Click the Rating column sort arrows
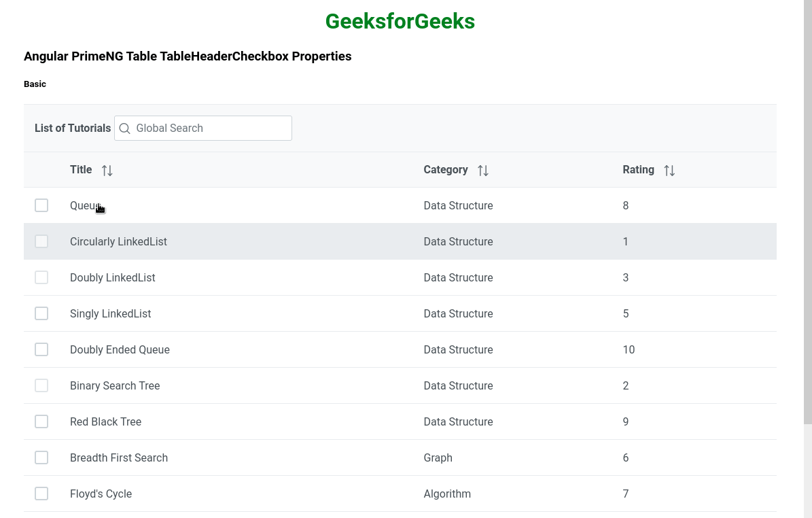This screenshot has width=812, height=518. pos(669,171)
